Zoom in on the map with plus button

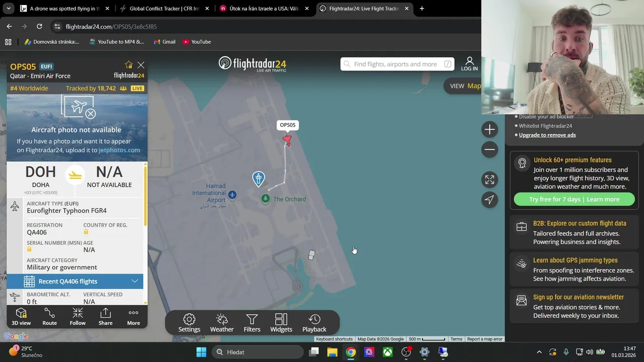click(490, 130)
